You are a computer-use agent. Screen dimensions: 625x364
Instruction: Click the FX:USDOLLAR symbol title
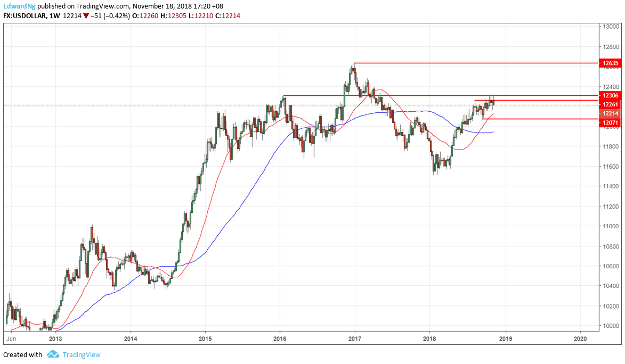[25, 16]
